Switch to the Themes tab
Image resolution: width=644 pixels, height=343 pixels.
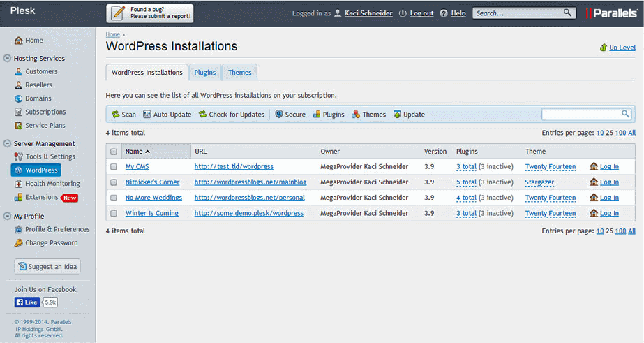click(240, 73)
